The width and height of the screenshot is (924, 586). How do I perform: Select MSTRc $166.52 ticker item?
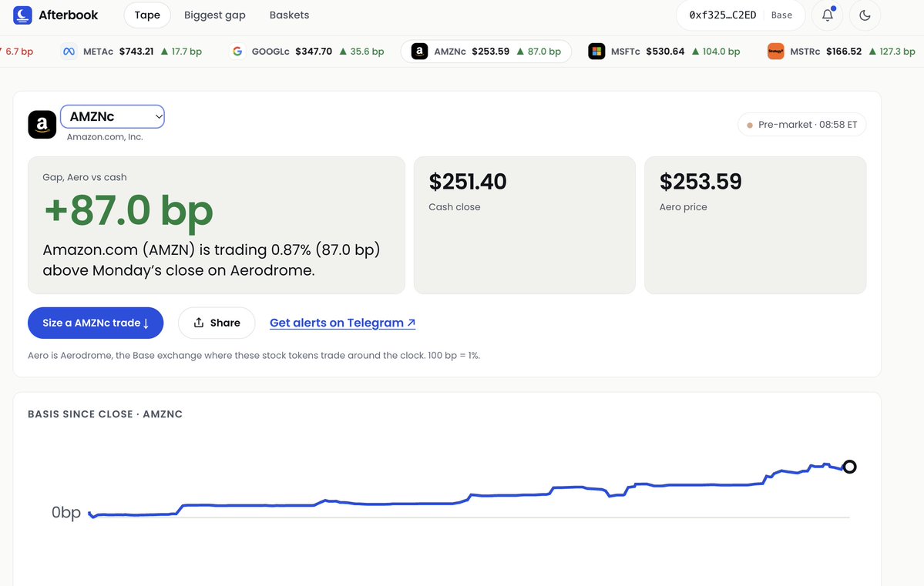(x=842, y=52)
